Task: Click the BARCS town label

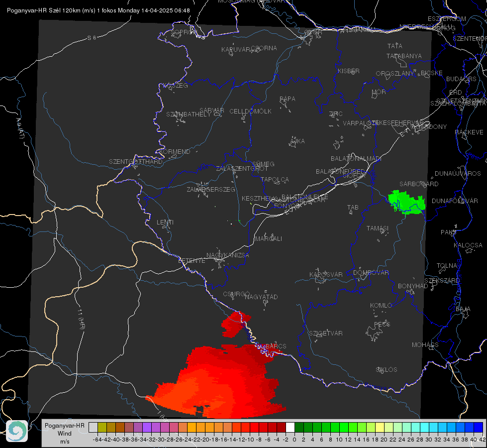Action: [276, 346]
